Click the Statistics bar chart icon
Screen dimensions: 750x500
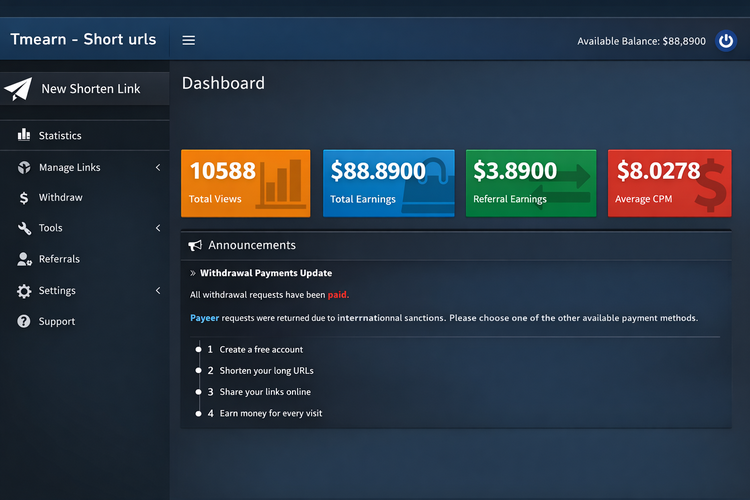pyautogui.click(x=24, y=134)
